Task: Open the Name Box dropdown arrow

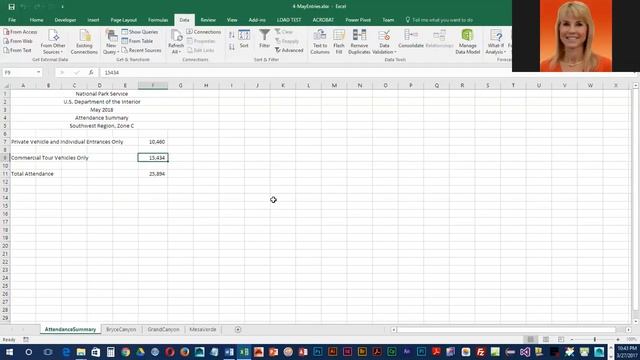Action: pyautogui.click(x=38, y=72)
